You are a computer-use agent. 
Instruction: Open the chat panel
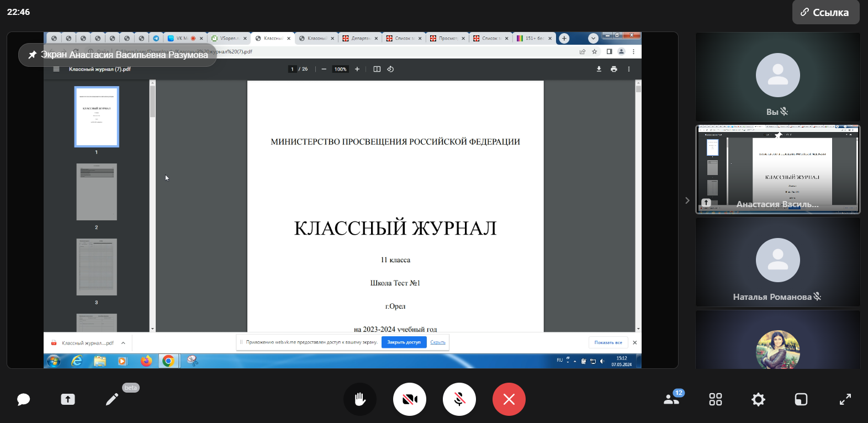coord(23,399)
